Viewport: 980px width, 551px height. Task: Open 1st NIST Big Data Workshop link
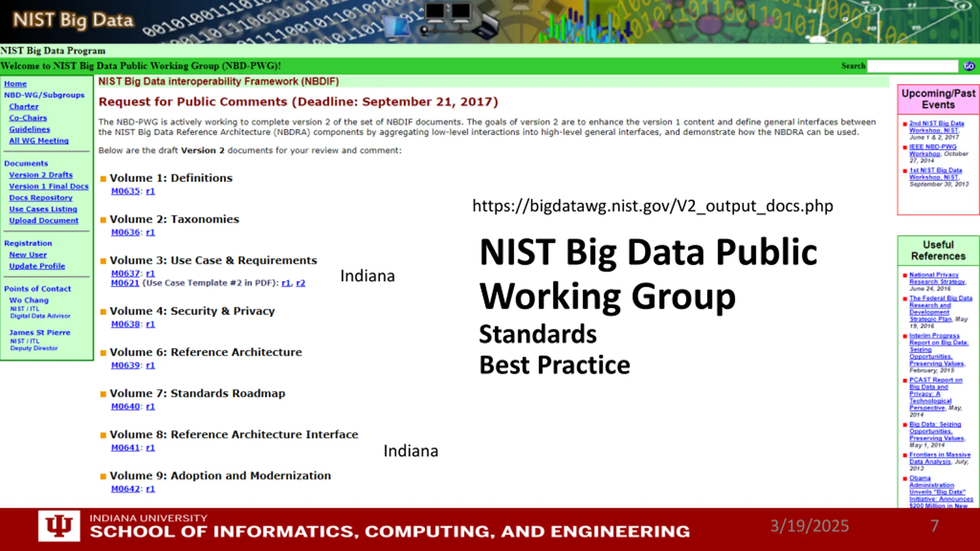936,173
